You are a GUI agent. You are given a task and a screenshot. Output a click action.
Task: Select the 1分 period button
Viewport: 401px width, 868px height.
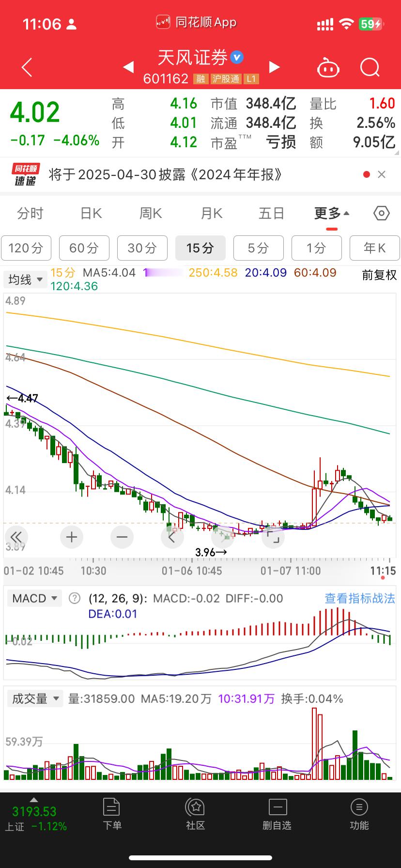[x=317, y=248]
